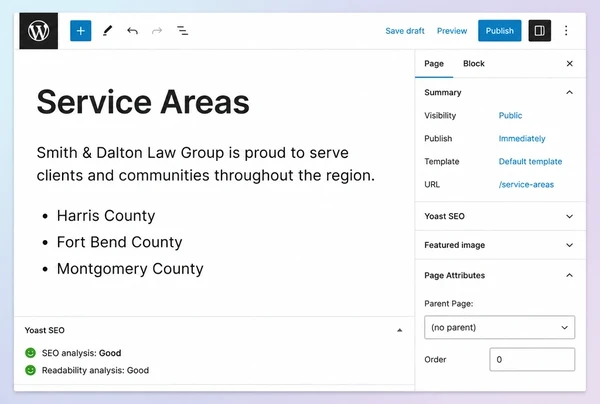
Task: Preview the Service Areas page
Action: click(x=452, y=31)
